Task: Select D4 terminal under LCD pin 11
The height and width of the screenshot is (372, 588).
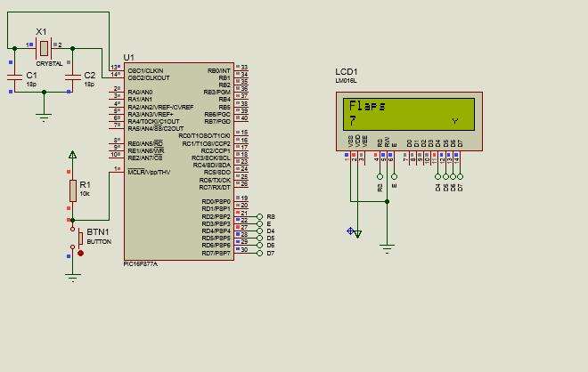Action: (x=437, y=176)
